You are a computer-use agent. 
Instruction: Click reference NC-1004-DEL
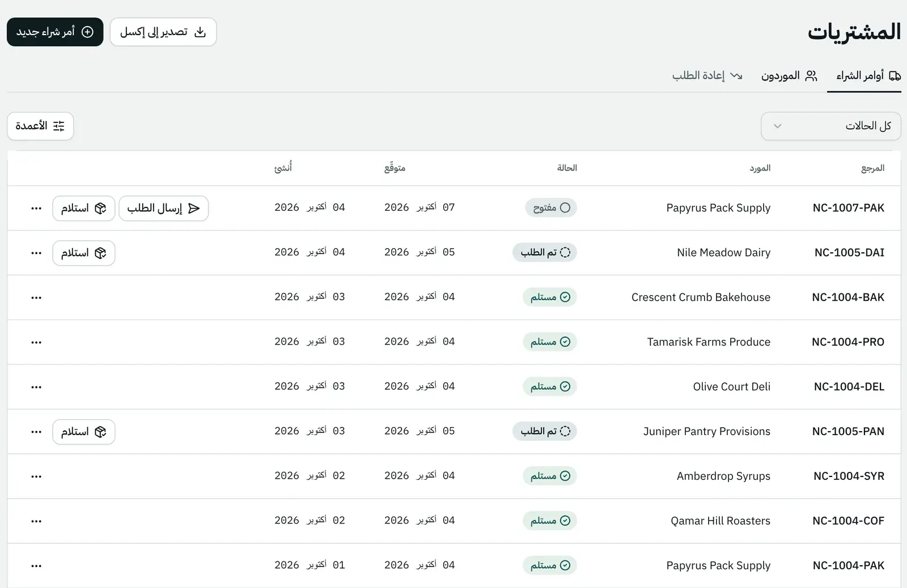point(849,387)
